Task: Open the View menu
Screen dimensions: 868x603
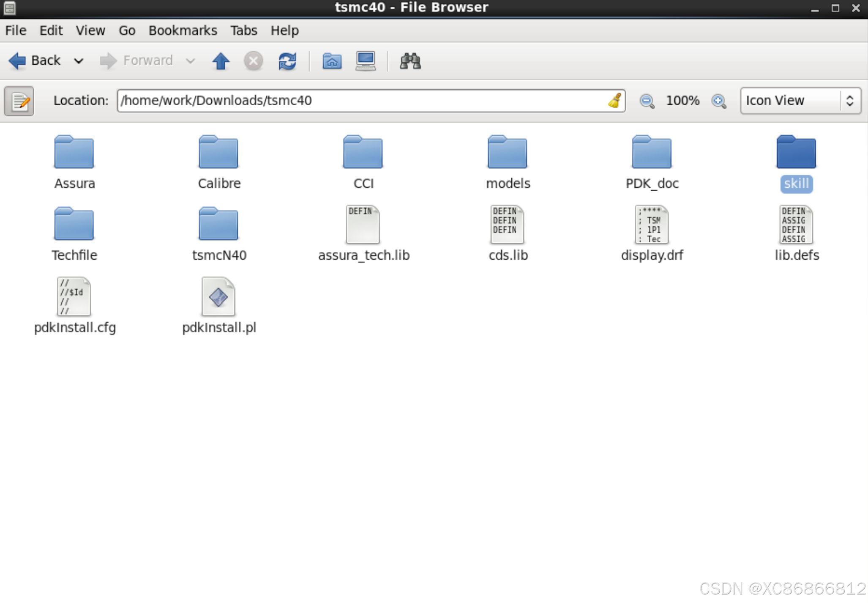Action: tap(90, 30)
